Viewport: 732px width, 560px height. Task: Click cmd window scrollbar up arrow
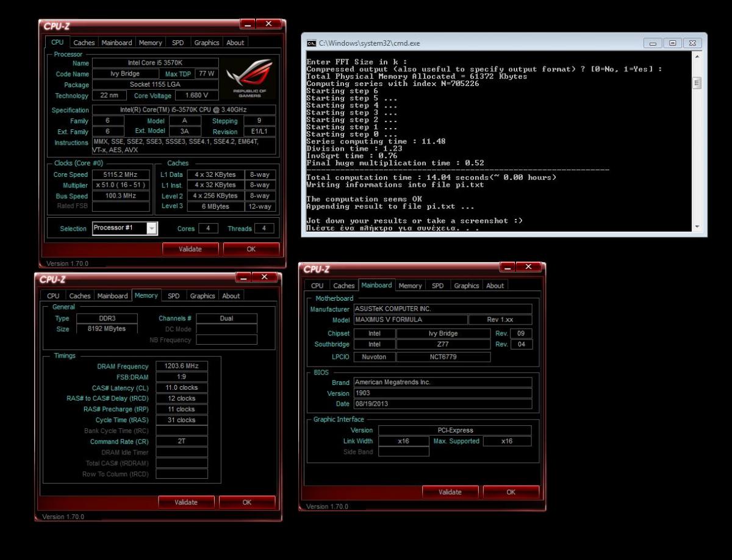coord(698,57)
